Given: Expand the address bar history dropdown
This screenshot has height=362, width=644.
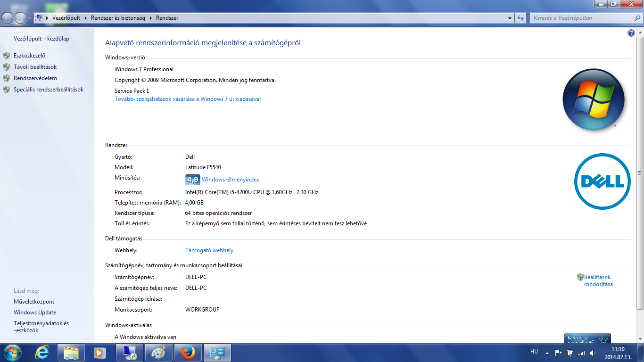Looking at the screenshot, I should click(x=510, y=18).
